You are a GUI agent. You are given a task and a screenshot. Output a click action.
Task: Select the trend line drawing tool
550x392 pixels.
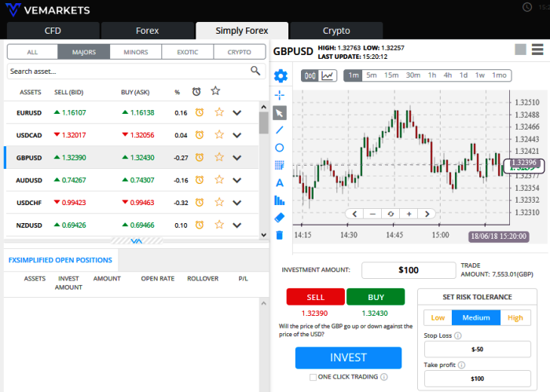coord(280,130)
